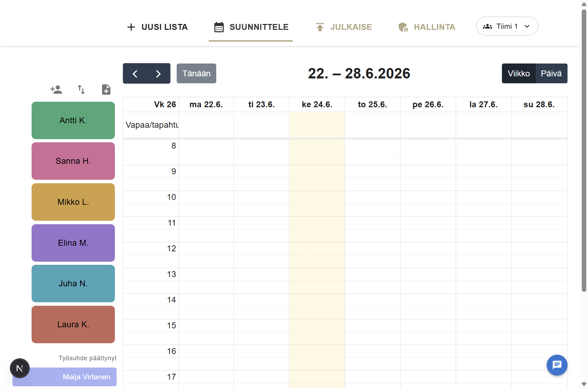
Task: Click the ma 22.6. day header
Action: coord(206,104)
